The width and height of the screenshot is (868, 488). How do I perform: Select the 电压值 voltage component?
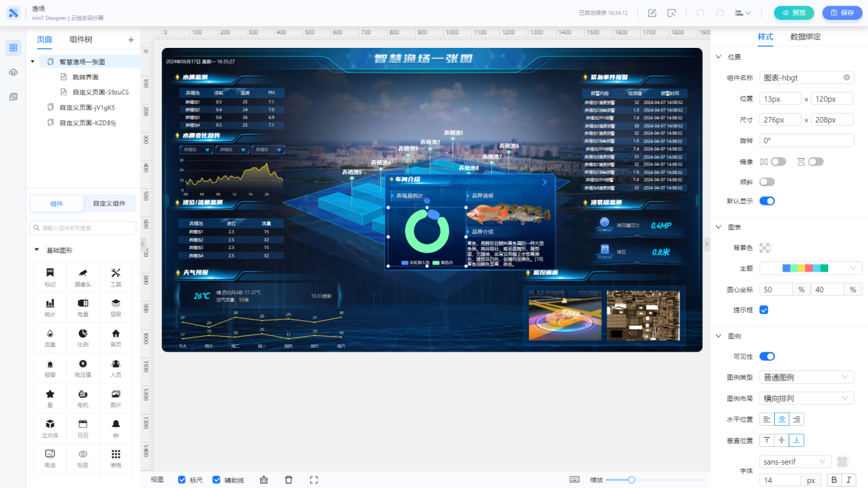pos(83,368)
